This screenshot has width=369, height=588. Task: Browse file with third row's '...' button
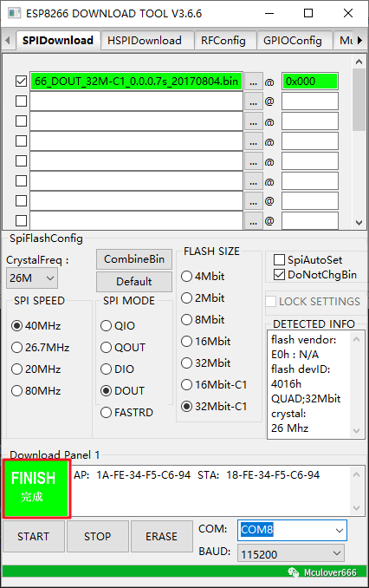(254, 121)
